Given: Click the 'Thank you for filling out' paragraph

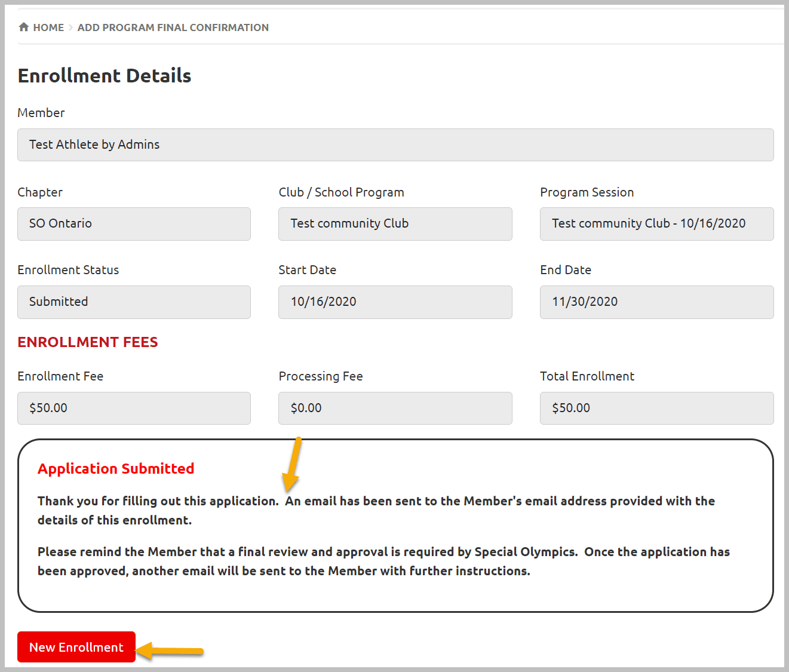Looking at the screenshot, I should coord(376,511).
